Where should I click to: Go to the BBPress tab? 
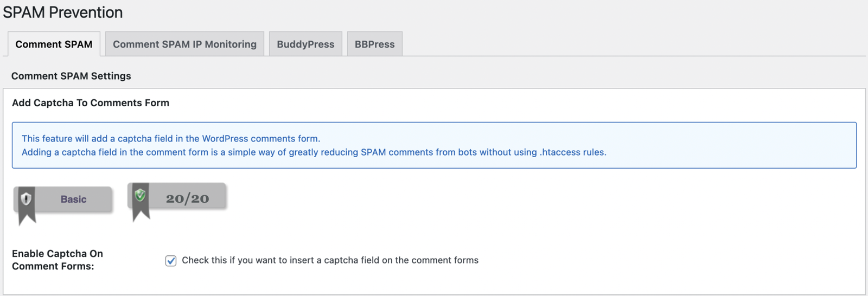[374, 44]
